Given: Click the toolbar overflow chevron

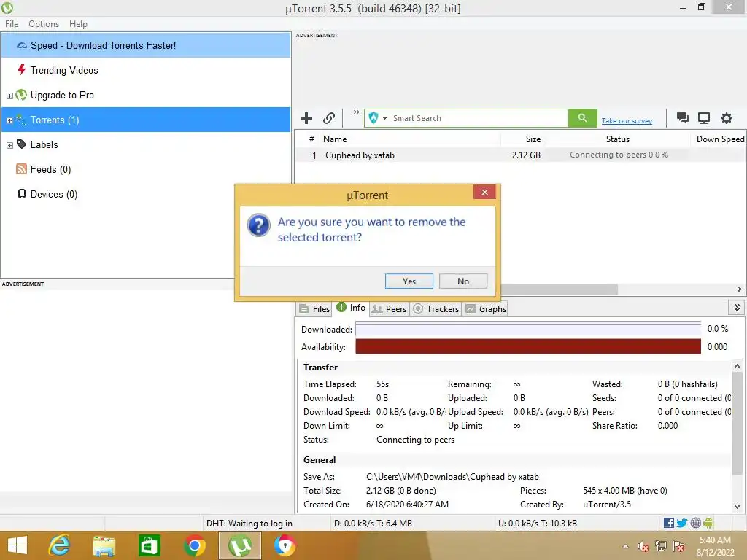Looking at the screenshot, I should tap(356, 112).
